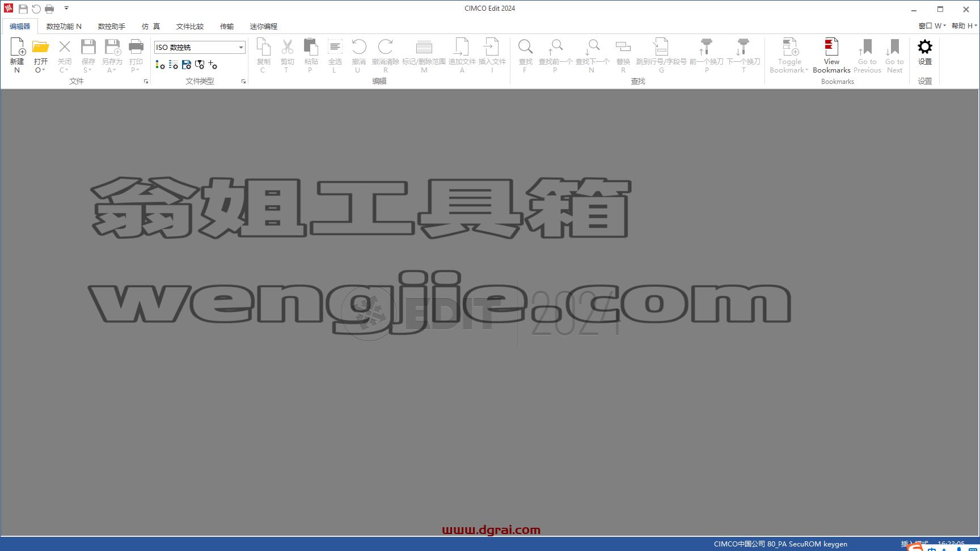Switch to the 文件比较 tab
Viewport: 980px width, 551px height.
189,26
